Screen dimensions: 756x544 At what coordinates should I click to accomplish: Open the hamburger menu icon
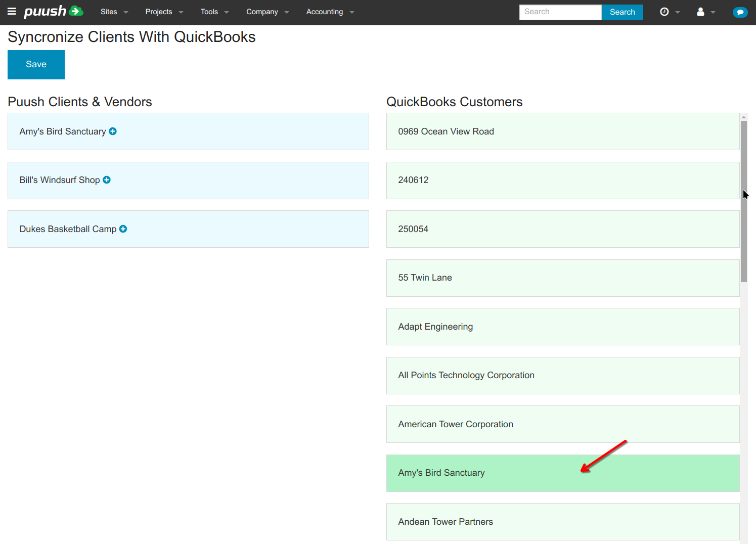point(12,12)
